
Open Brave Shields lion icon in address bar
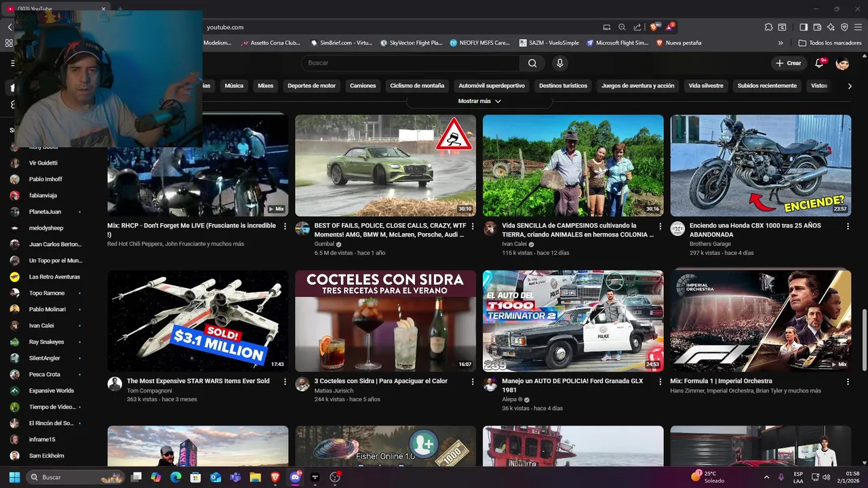(x=654, y=27)
